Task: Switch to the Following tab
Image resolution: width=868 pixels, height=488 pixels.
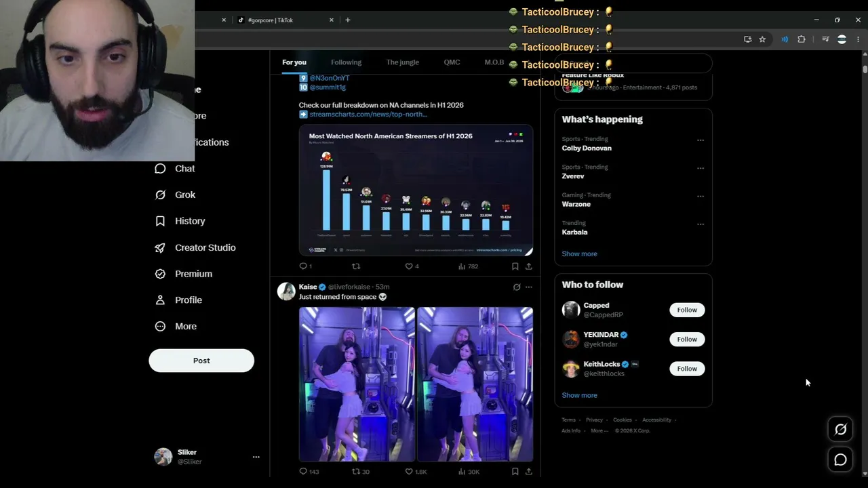Action: [346, 62]
